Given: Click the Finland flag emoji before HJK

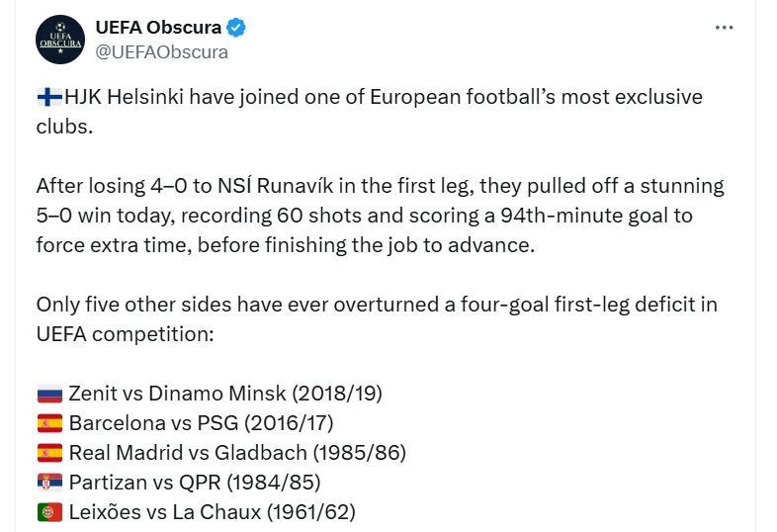Looking at the screenshot, I should pyautogui.click(x=49, y=97).
